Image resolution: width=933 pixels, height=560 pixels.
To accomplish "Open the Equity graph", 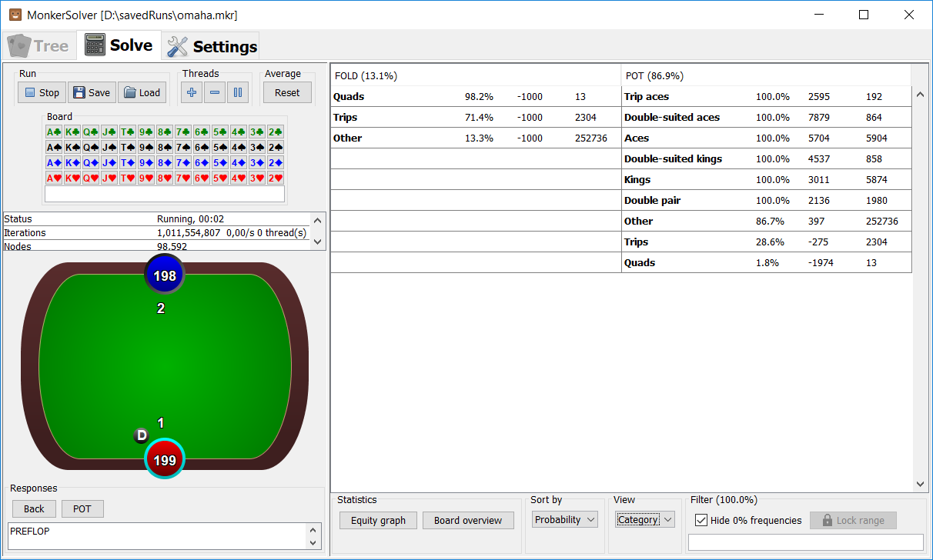I will [378, 520].
